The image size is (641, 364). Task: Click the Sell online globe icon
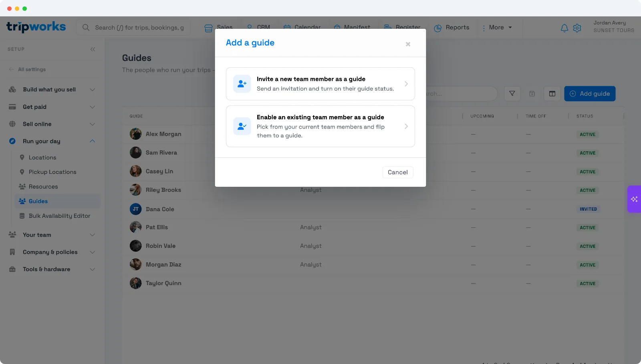[x=12, y=124]
